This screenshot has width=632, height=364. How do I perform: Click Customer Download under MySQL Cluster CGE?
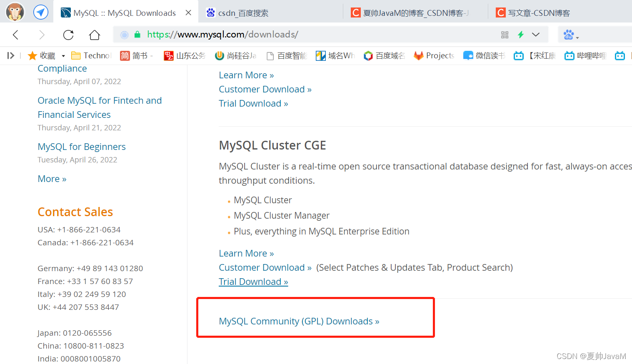click(x=265, y=267)
